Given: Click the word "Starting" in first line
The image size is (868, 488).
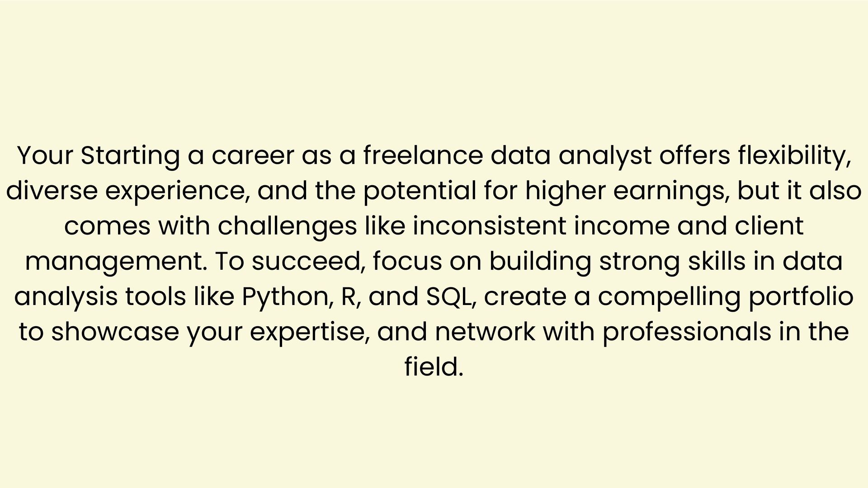Looking at the screenshot, I should tap(130, 155).
